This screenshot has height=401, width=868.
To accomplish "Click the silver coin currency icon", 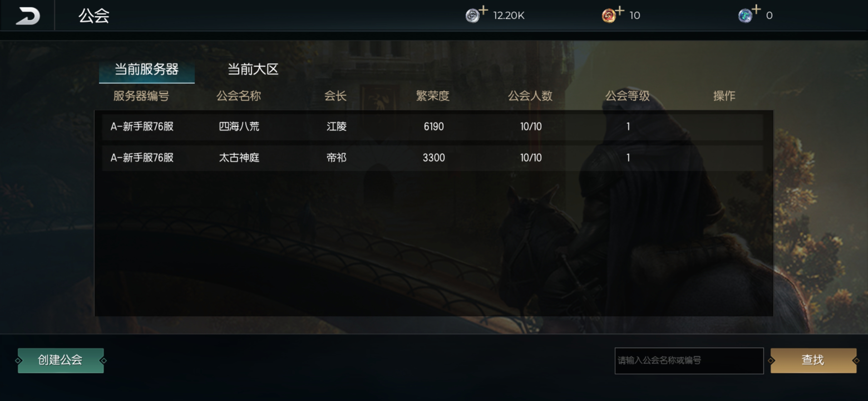I will point(472,16).
